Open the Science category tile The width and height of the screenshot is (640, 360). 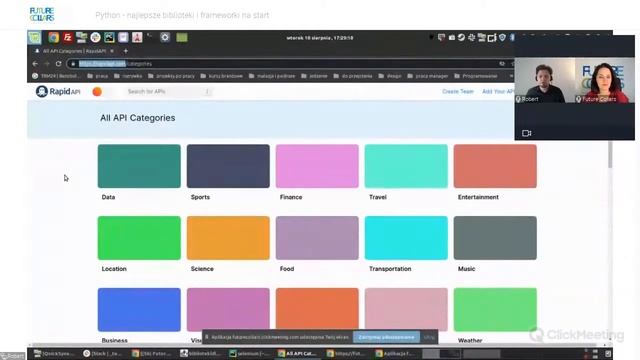(228, 238)
